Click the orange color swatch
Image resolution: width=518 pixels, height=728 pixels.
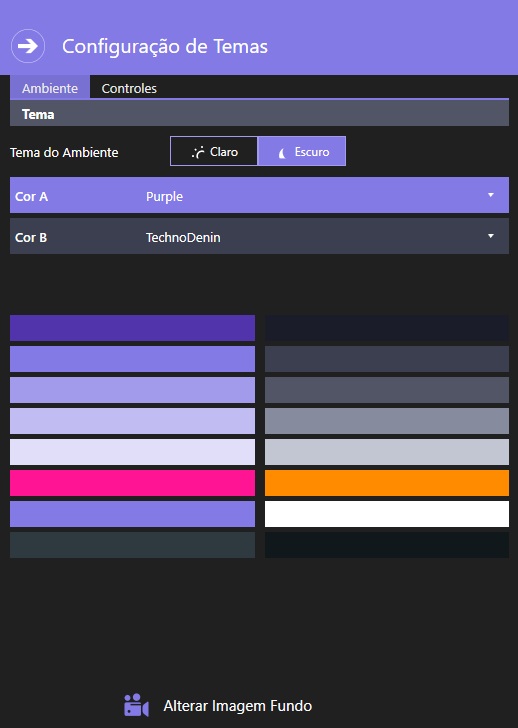pos(387,483)
